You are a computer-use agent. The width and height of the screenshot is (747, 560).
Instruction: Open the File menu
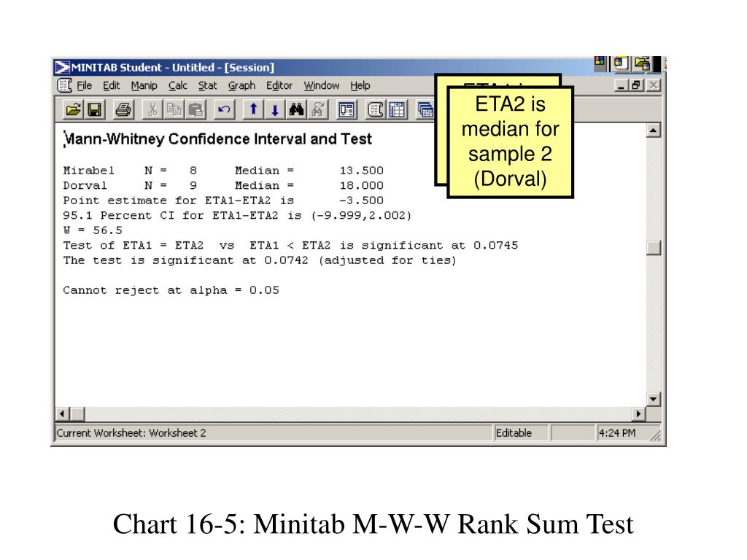click(x=85, y=86)
